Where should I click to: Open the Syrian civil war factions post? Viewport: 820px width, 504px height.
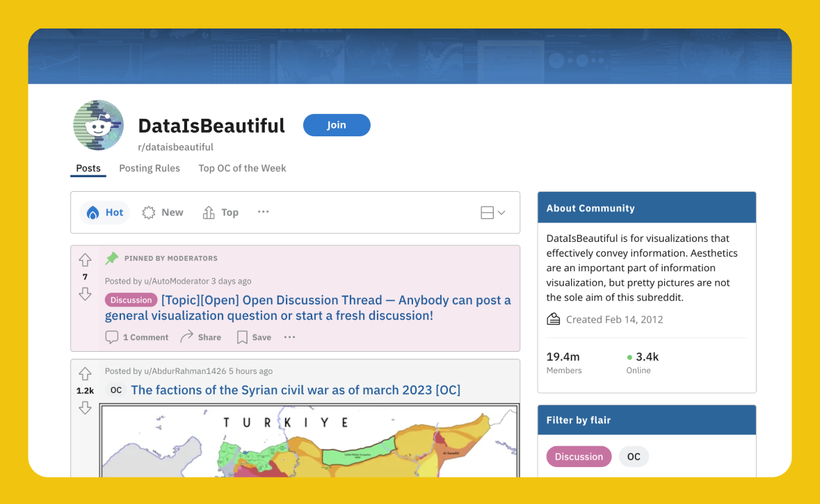pos(296,389)
